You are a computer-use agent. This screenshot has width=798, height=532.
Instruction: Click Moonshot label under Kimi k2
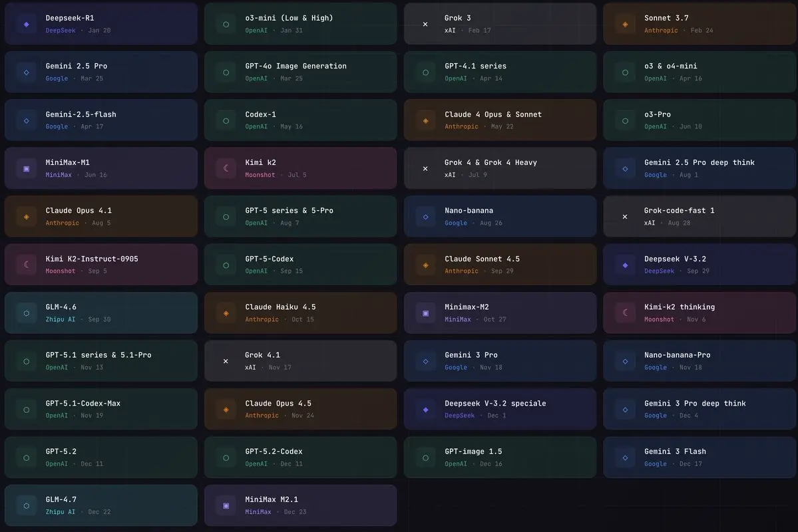[x=260, y=175]
